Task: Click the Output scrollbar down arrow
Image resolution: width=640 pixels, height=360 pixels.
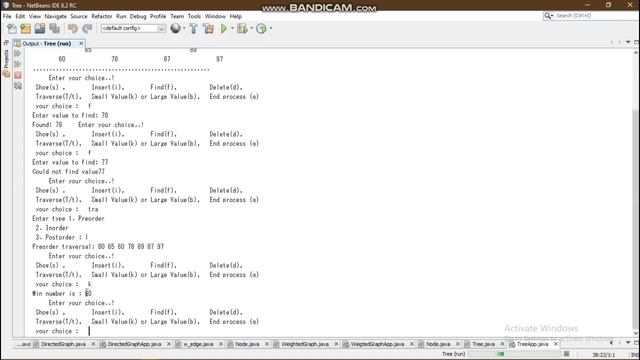Action: (636, 333)
